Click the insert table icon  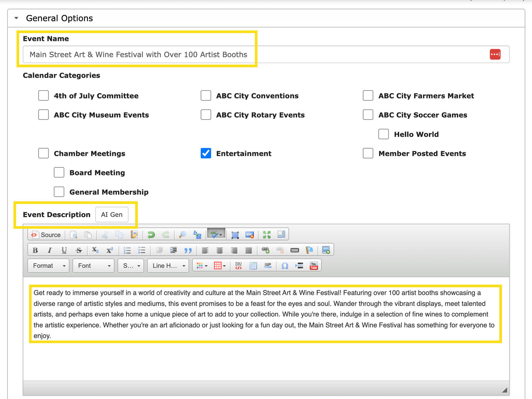[x=253, y=266]
